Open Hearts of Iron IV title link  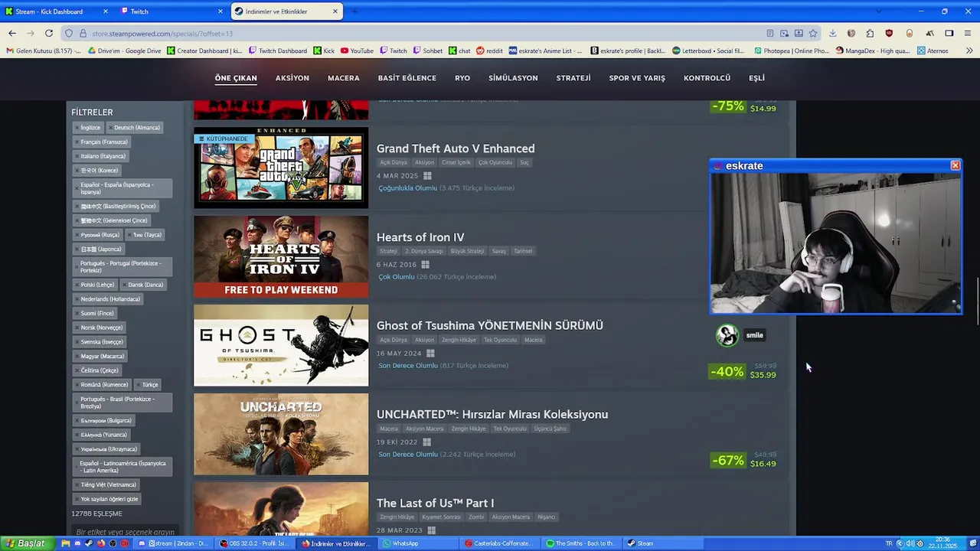click(420, 237)
